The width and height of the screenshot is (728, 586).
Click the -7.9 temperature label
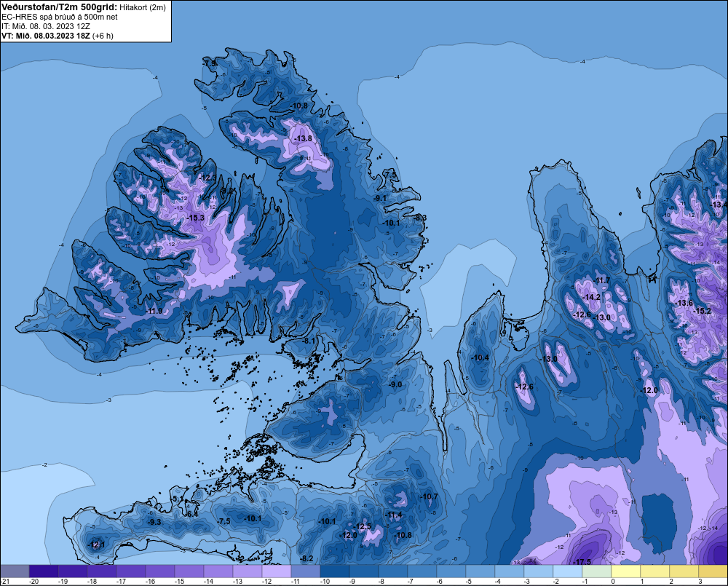click(x=210, y=63)
